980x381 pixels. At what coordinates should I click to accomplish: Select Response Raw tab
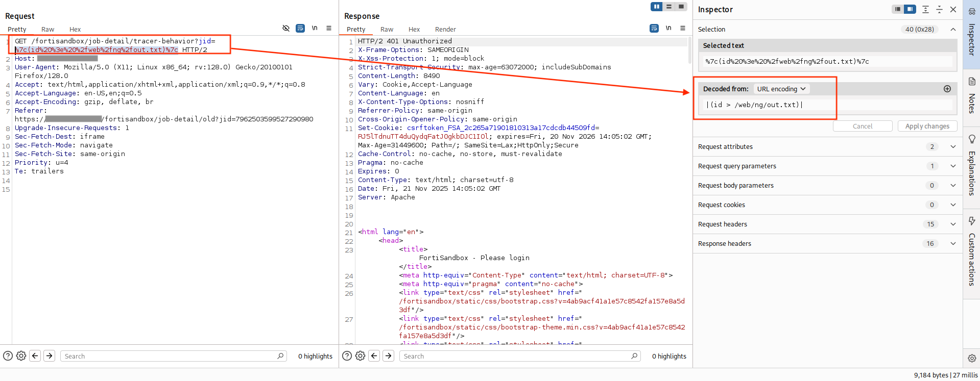(x=387, y=30)
